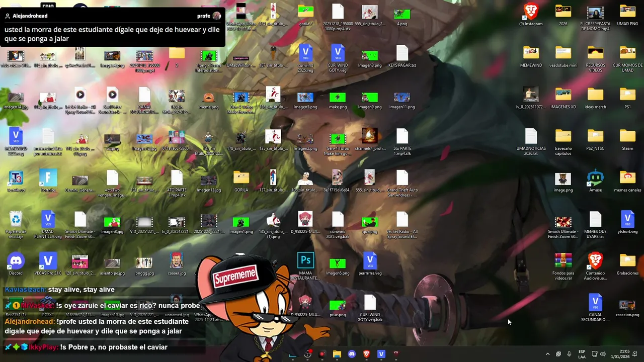Open the GORILA folder
The height and width of the screenshot is (362, 644).
241,182
